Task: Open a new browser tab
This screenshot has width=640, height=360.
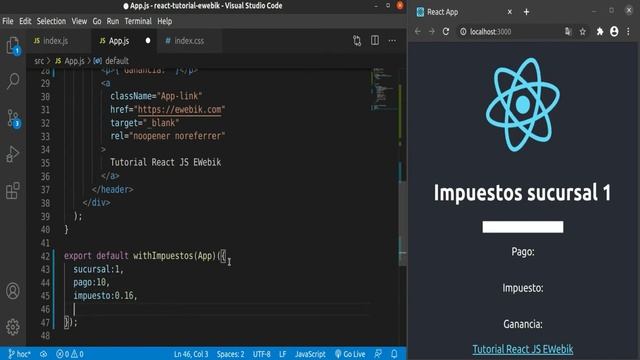Action: coord(527,12)
